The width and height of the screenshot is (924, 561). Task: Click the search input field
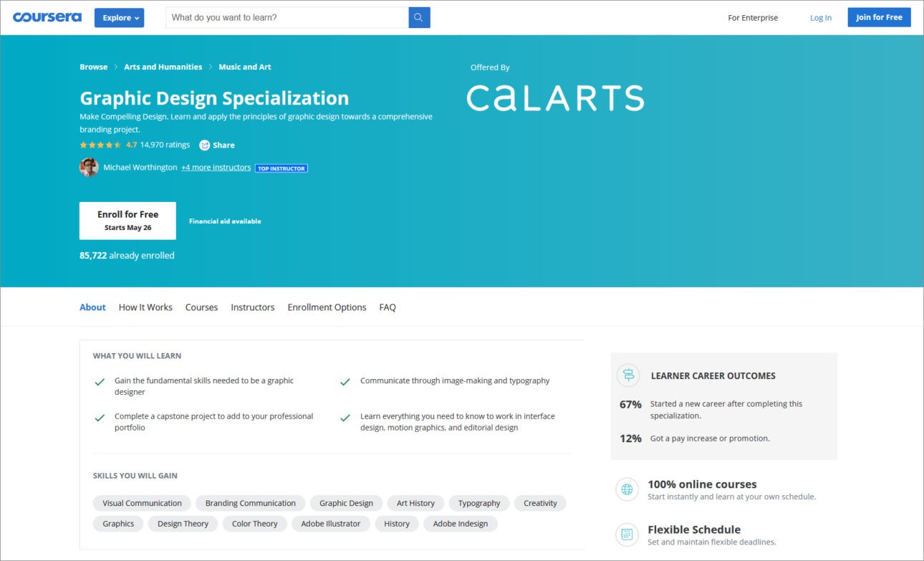point(287,18)
